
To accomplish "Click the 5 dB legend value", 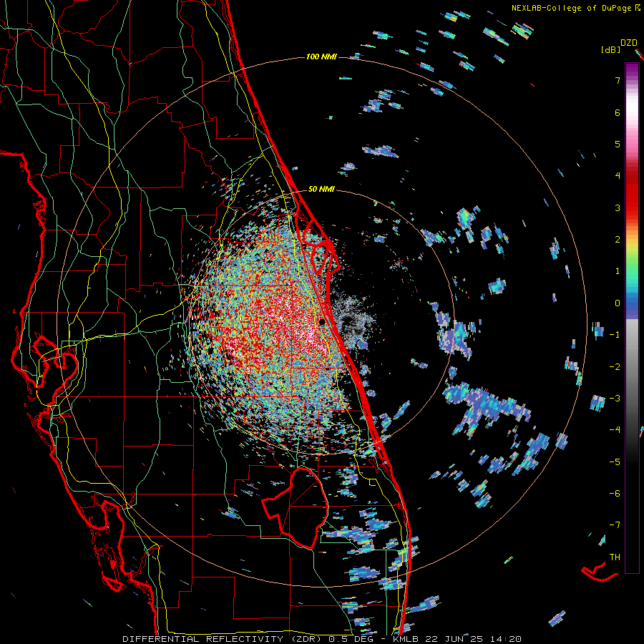I will [618, 144].
